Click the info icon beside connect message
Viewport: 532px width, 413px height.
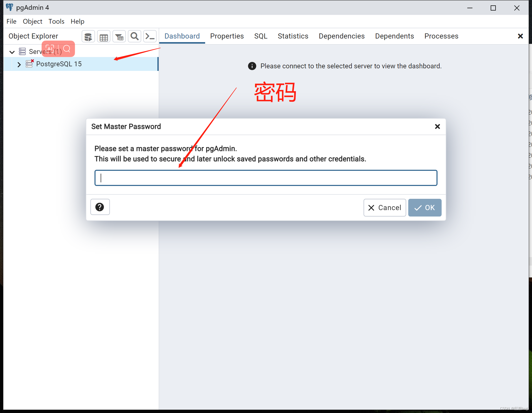252,66
